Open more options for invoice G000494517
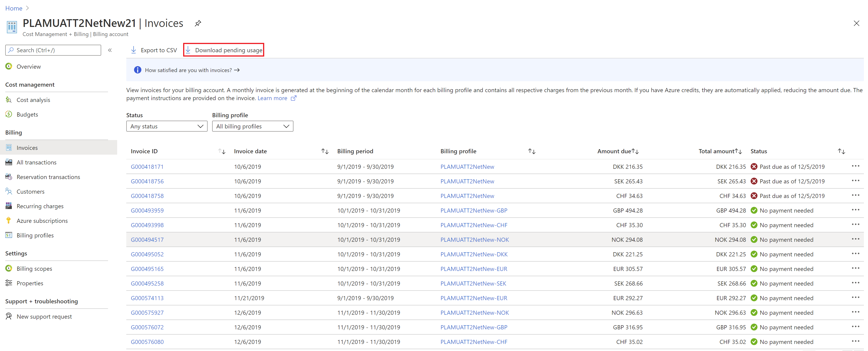The height and width of the screenshot is (351, 868). tap(855, 239)
